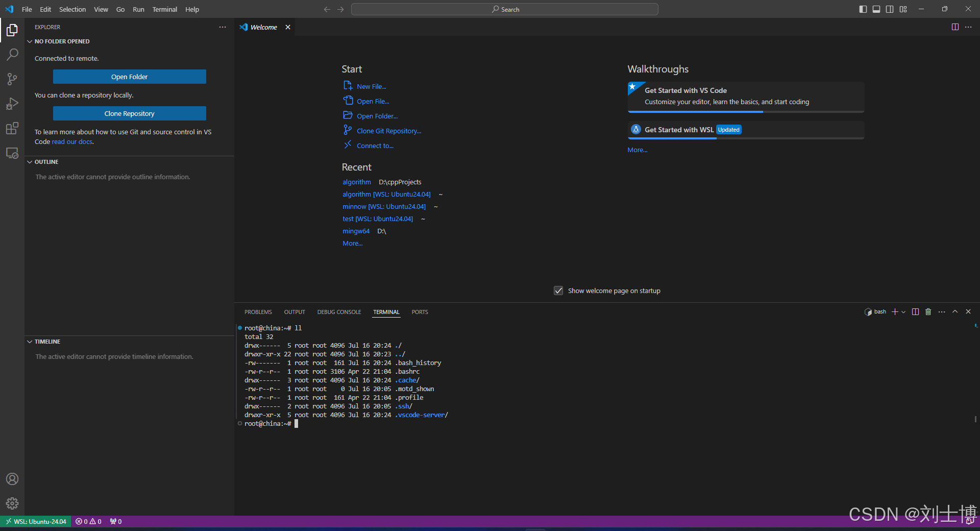Open the Extensions view
This screenshot has height=531, width=980.
pos(12,128)
